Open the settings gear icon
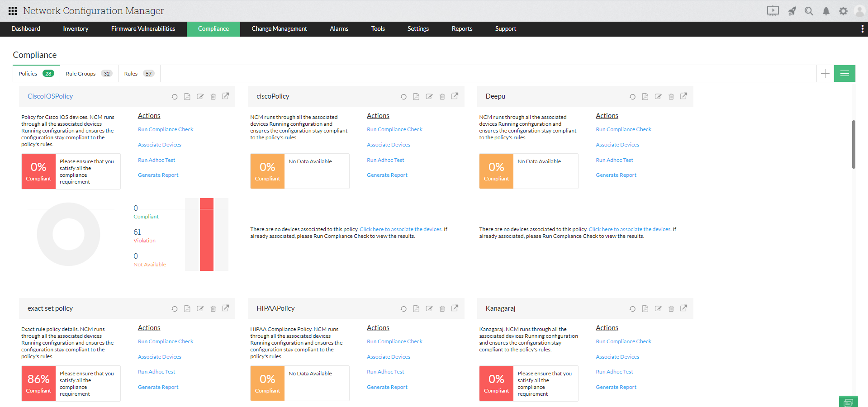 (x=843, y=11)
